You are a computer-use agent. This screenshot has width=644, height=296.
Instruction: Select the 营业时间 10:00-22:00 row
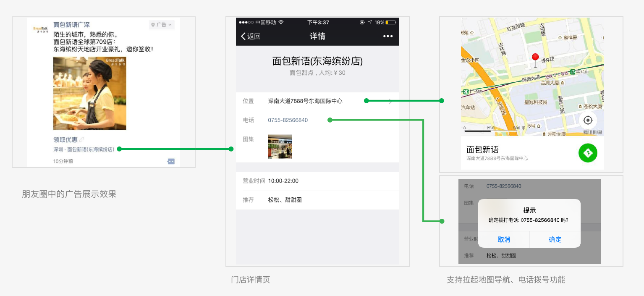click(317, 181)
